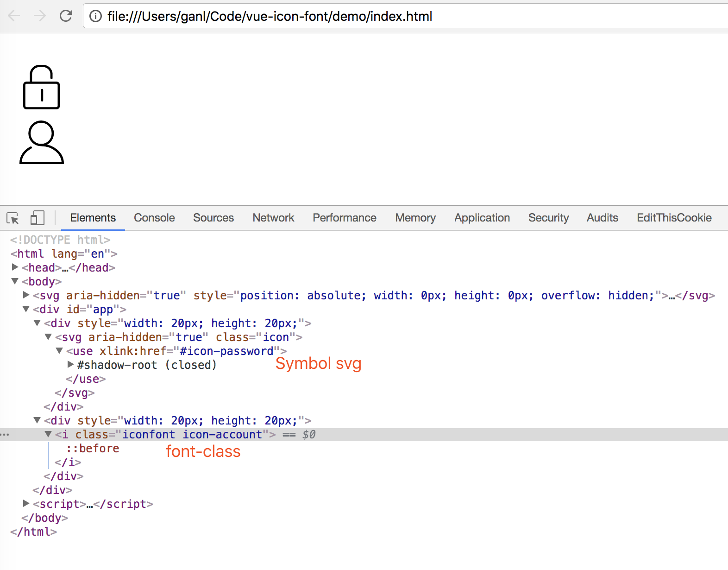Click the "#icon-password" attribute value

coord(226,351)
